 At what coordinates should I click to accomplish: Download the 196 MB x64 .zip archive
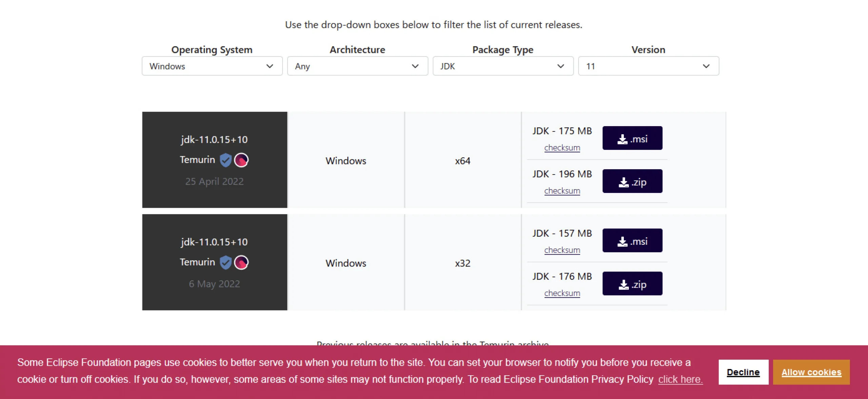pyautogui.click(x=632, y=181)
